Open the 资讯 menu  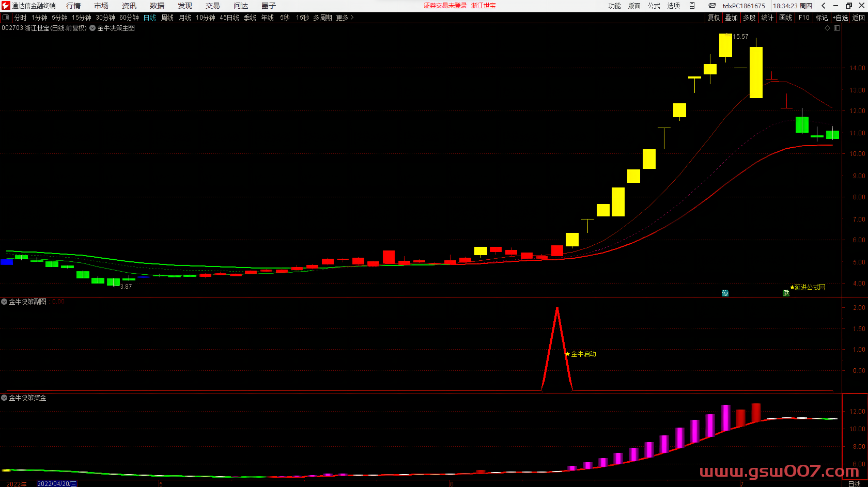pos(129,6)
